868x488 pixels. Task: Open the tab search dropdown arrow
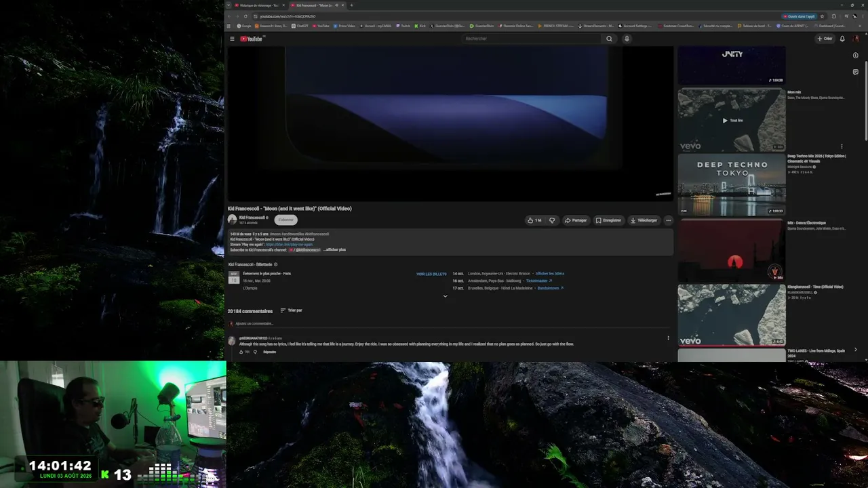(x=229, y=5)
